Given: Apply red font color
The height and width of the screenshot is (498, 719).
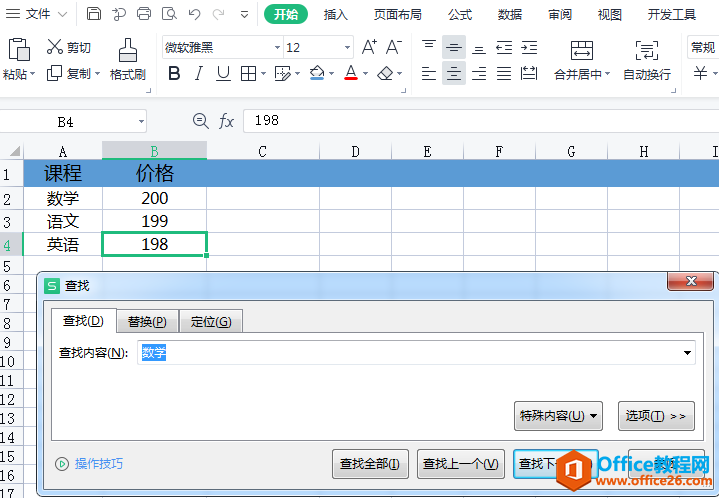Looking at the screenshot, I should tap(351, 72).
